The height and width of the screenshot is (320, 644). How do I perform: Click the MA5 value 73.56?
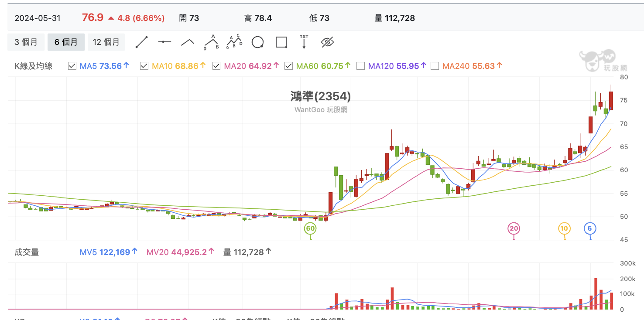point(110,66)
